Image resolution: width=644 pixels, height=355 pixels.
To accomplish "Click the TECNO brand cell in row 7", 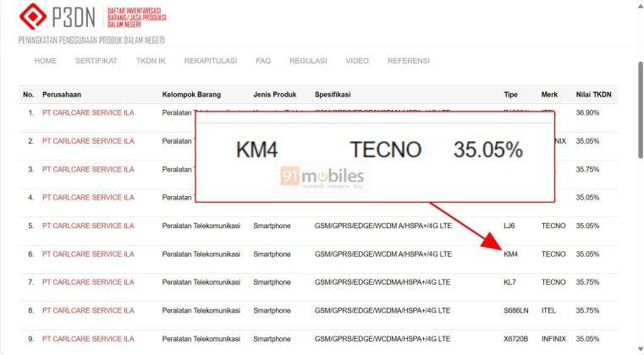I will coord(553,282).
